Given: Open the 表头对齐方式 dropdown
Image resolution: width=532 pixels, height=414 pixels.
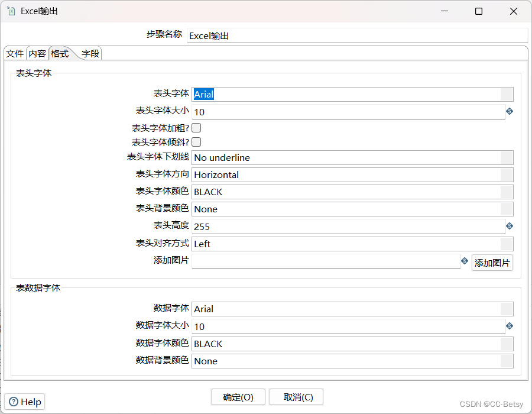Looking at the screenshot, I should (x=507, y=244).
